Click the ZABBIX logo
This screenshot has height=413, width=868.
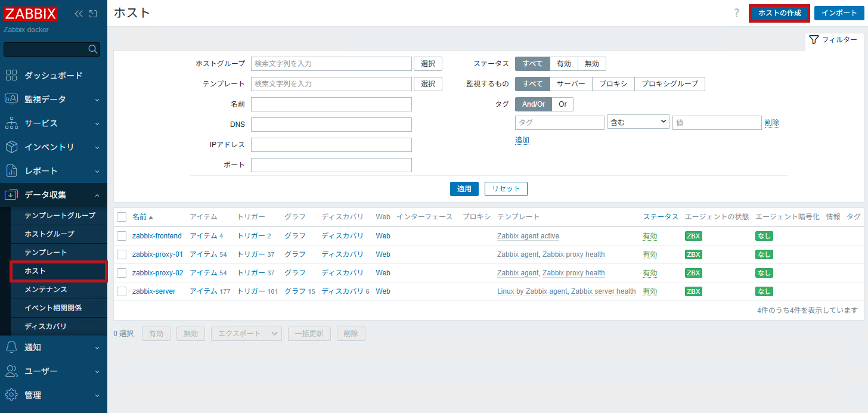[x=30, y=14]
